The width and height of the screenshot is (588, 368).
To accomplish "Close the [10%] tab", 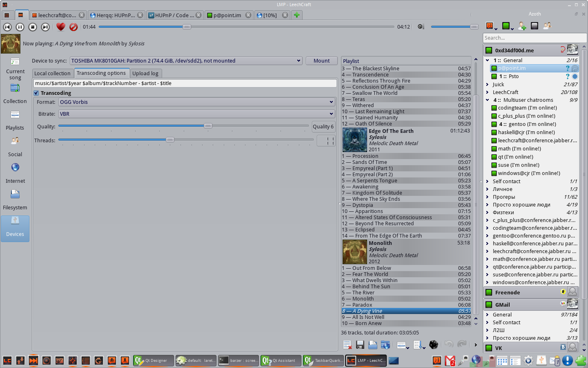I will [x=285, y=15].
